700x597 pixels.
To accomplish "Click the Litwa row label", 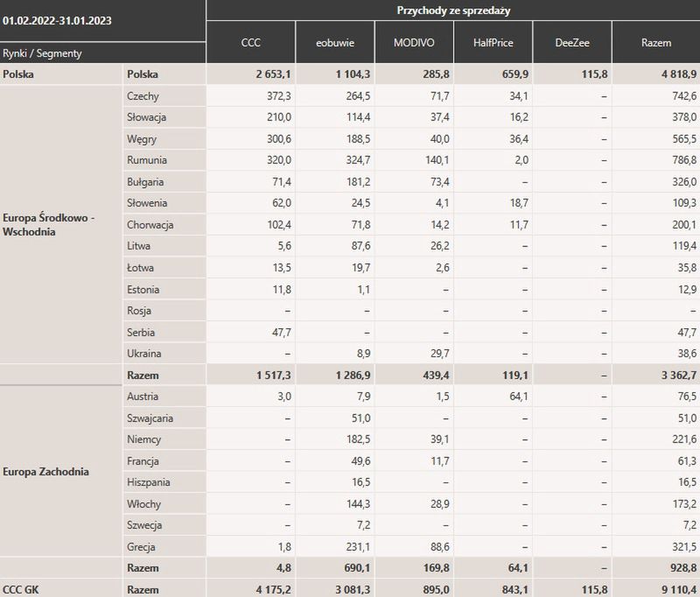I will tap(138, 246).
